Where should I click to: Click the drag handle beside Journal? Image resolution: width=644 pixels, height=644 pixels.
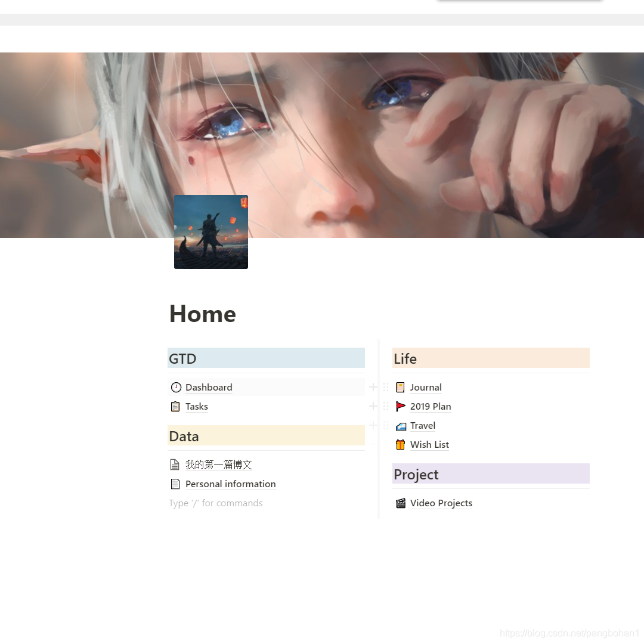[386, 387]
